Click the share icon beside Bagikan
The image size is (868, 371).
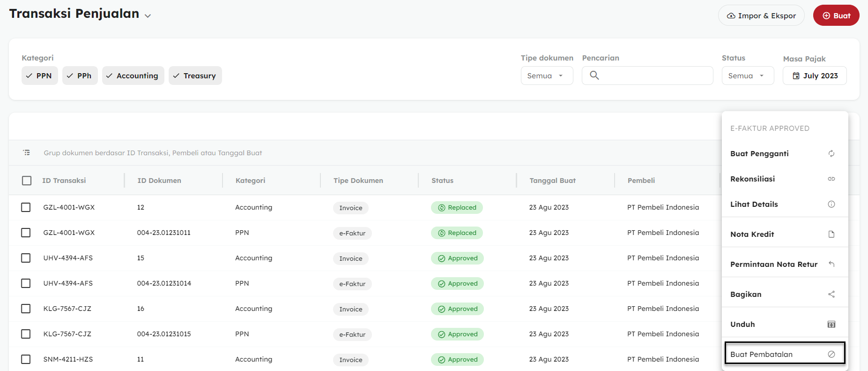[x=831, y=294]
